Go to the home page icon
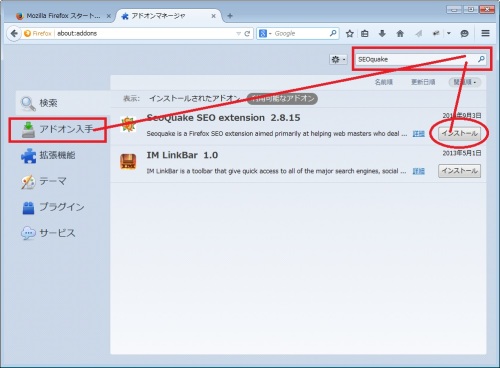 tap(400, 33)
